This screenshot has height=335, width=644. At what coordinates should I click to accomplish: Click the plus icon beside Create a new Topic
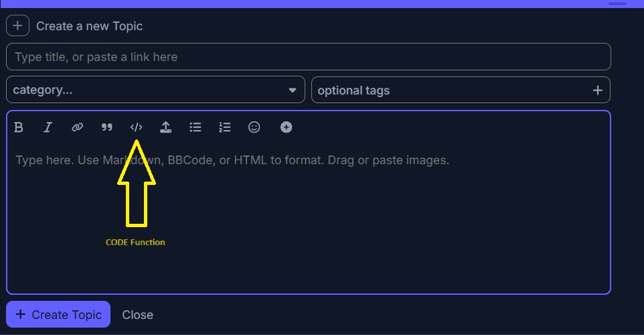click(17, 26)
